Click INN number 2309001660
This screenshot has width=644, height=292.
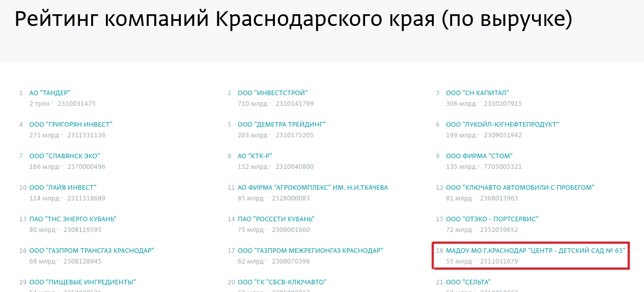pos(291,230)
